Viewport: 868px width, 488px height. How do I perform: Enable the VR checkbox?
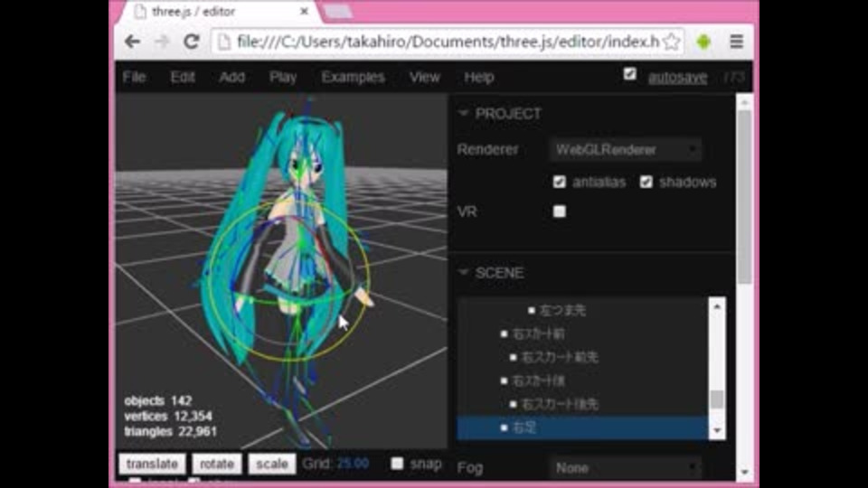559,211
